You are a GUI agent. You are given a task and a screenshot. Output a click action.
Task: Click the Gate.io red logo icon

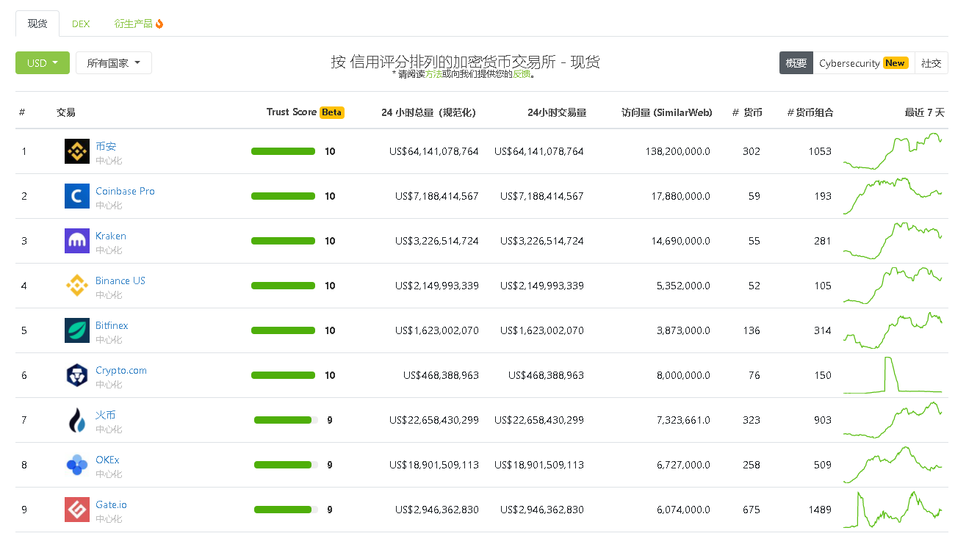pyautogui.click(x=77, y=510)
